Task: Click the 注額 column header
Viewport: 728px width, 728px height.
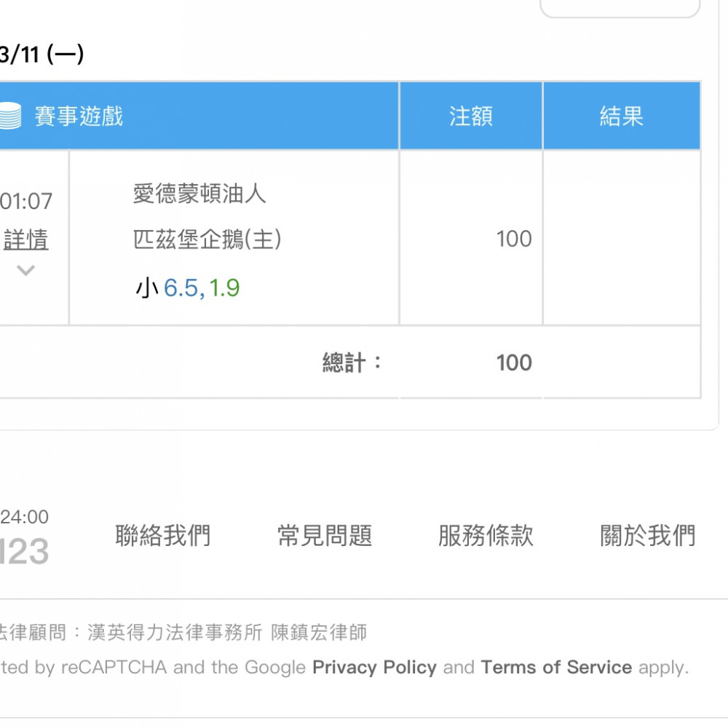Action: pos(471,116)
